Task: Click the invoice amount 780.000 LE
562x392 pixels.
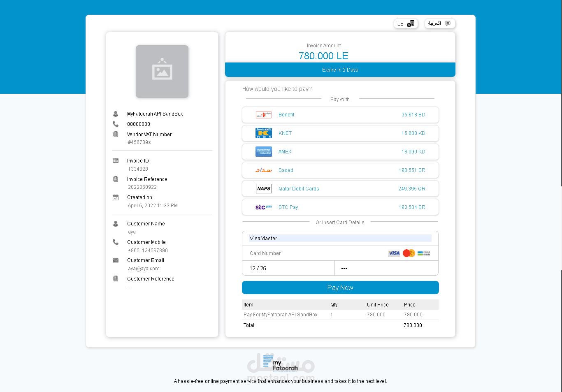Action: (323, 56)
